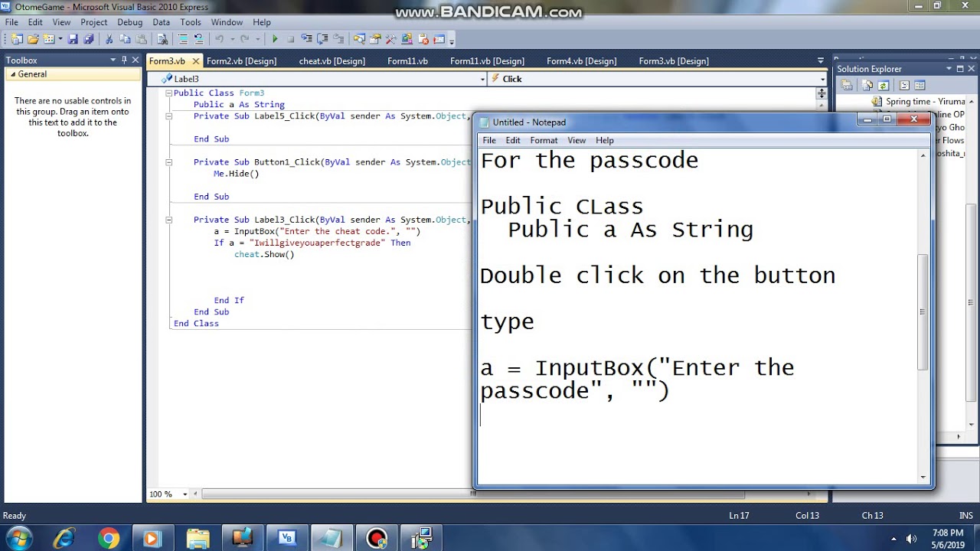Screen dimensions: 980x551
Task: Click the Copy toolbar icon
Action: [125, 39]
